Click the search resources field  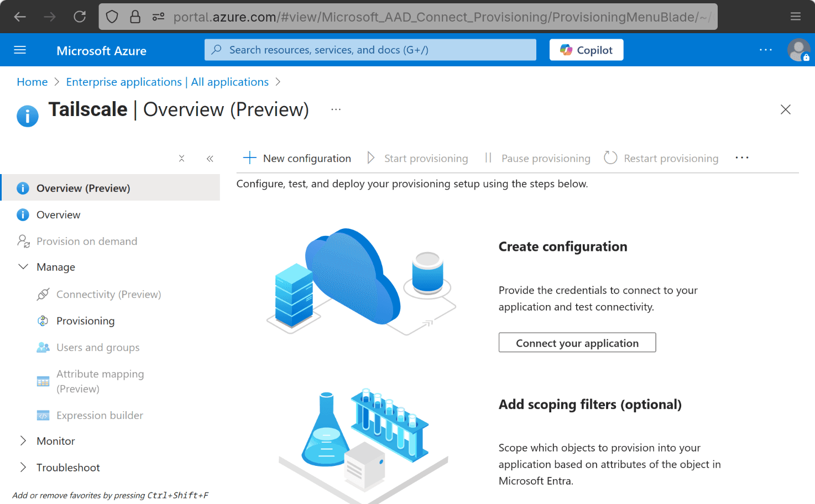click(370, 50)
